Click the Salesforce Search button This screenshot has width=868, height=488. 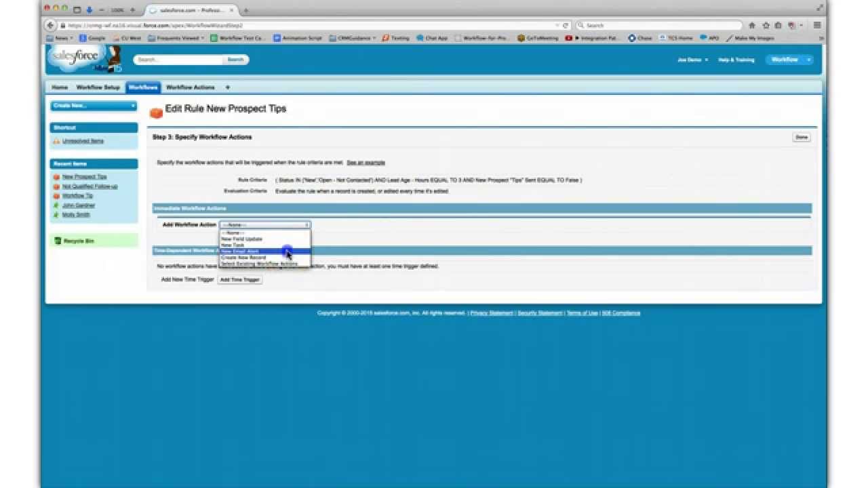pyautogui.click(x=235, y=60)
